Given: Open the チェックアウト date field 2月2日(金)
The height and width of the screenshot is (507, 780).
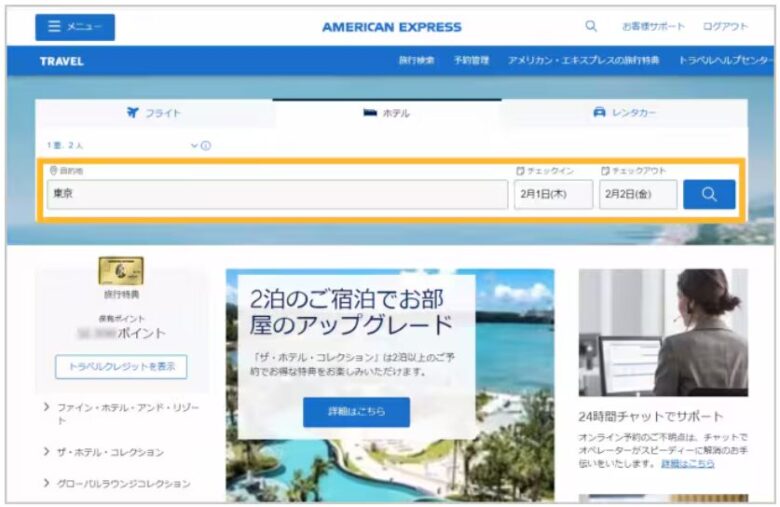Looking at the screenshot, I should coord(638,194).
